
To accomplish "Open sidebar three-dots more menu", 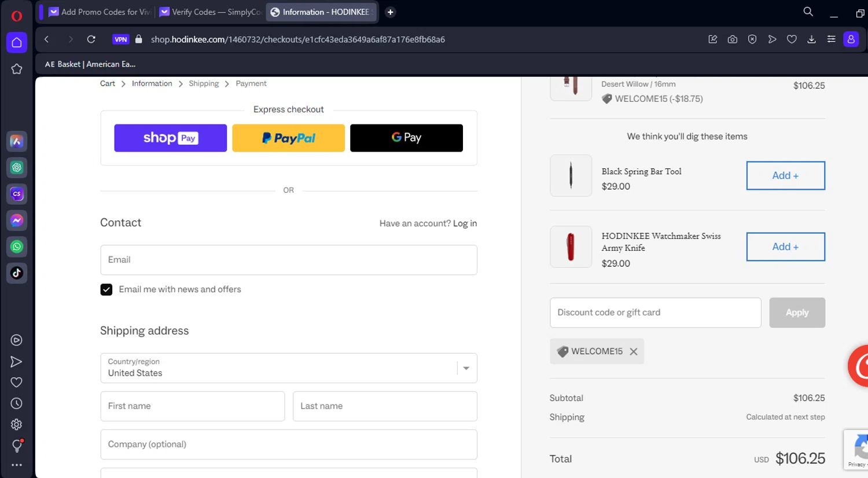I will 17,465.
